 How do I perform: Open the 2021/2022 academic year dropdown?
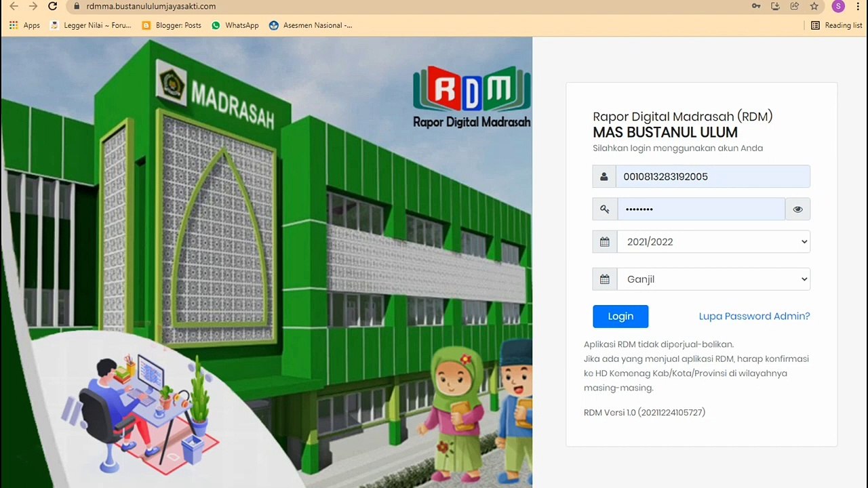[713, 241]
